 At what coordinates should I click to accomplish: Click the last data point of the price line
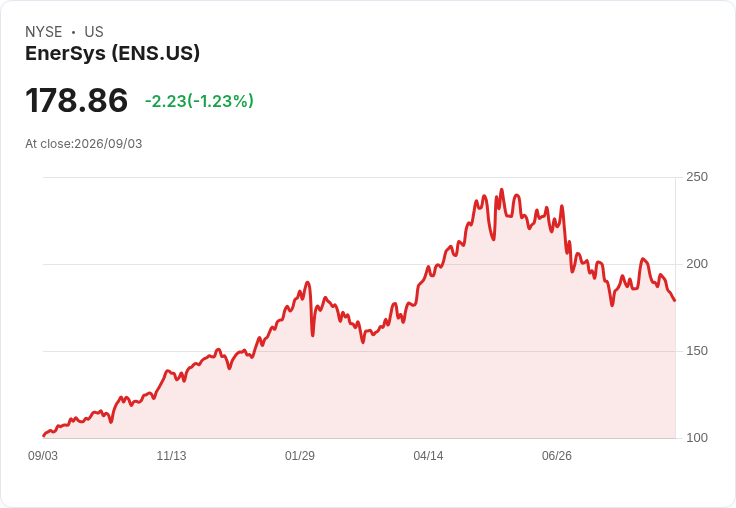[675, 300]
